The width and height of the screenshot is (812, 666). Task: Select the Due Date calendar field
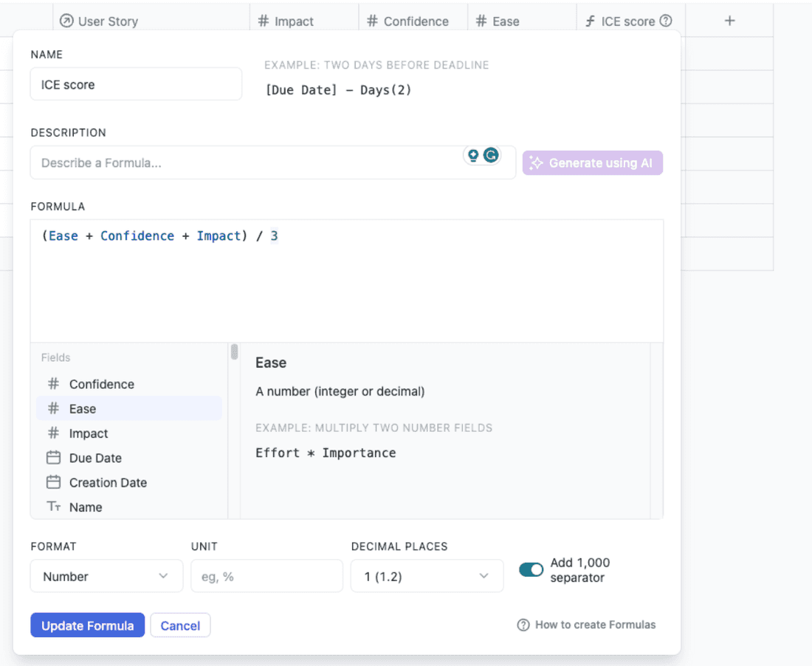(95, 458)
